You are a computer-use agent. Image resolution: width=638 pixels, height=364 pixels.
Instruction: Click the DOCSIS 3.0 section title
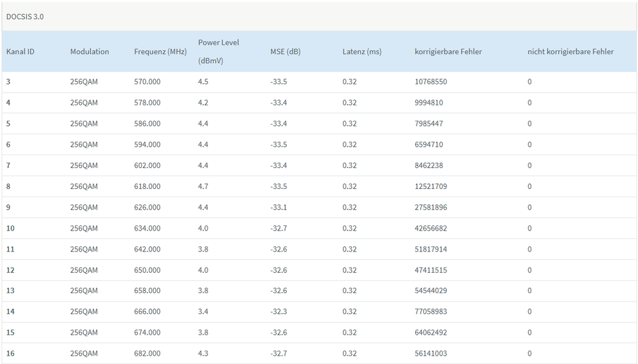[x=25, y=17]
